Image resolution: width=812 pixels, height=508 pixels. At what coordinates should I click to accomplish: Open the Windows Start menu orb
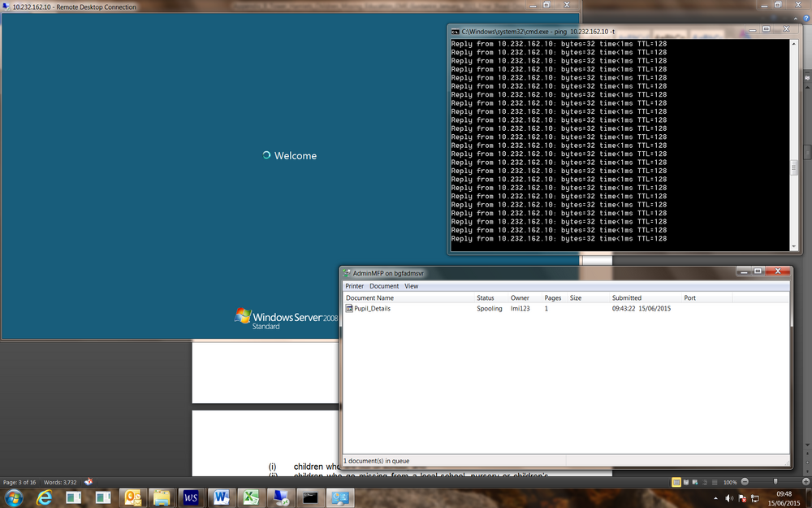point(14,498)
